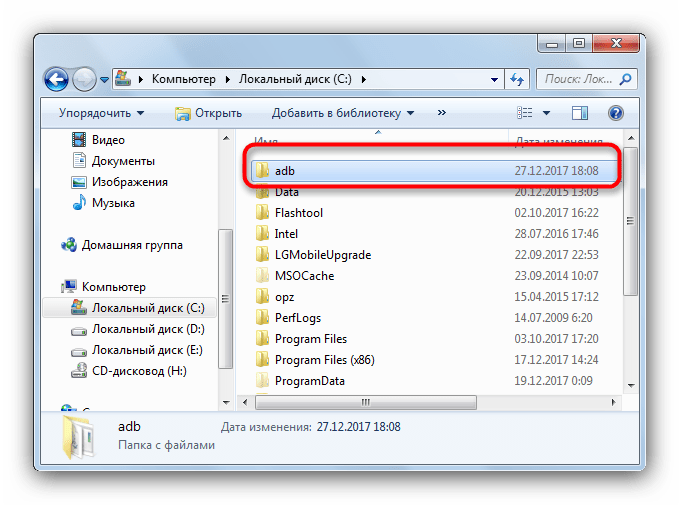Click adb folder thumbnail in details pane

click(x=78, y=437)
